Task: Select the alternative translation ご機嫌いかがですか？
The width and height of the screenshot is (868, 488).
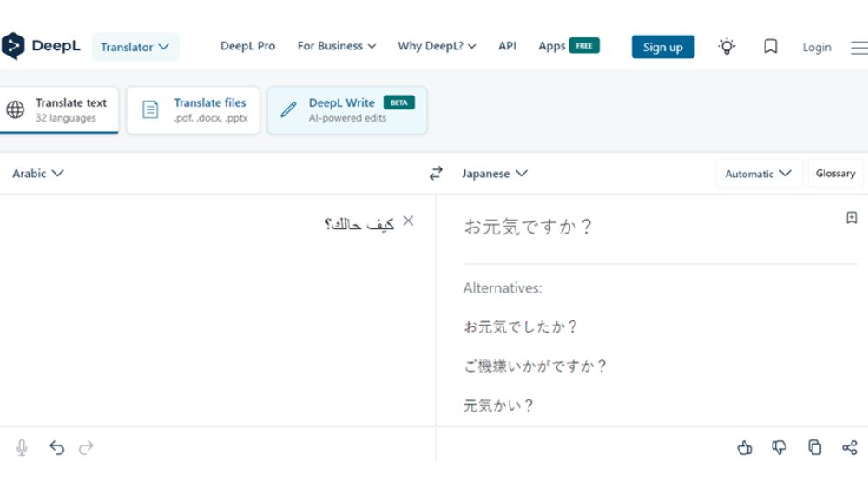Action: point(535,366)
